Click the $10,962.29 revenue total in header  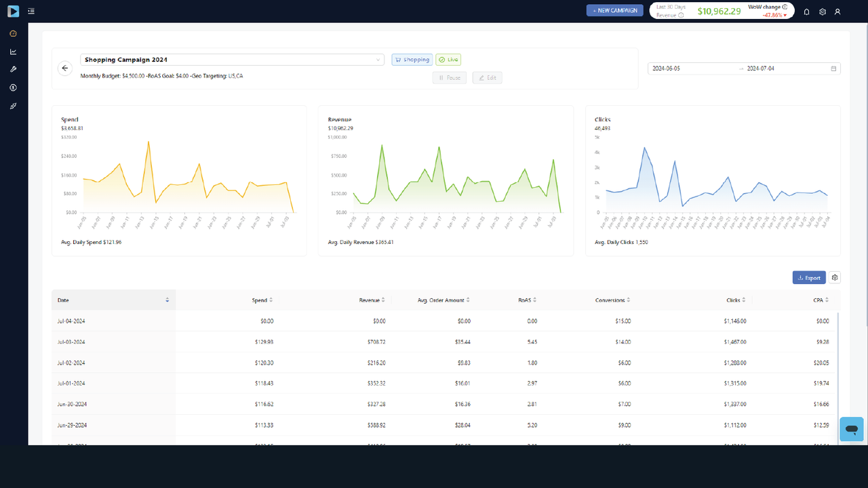point(719,11)
